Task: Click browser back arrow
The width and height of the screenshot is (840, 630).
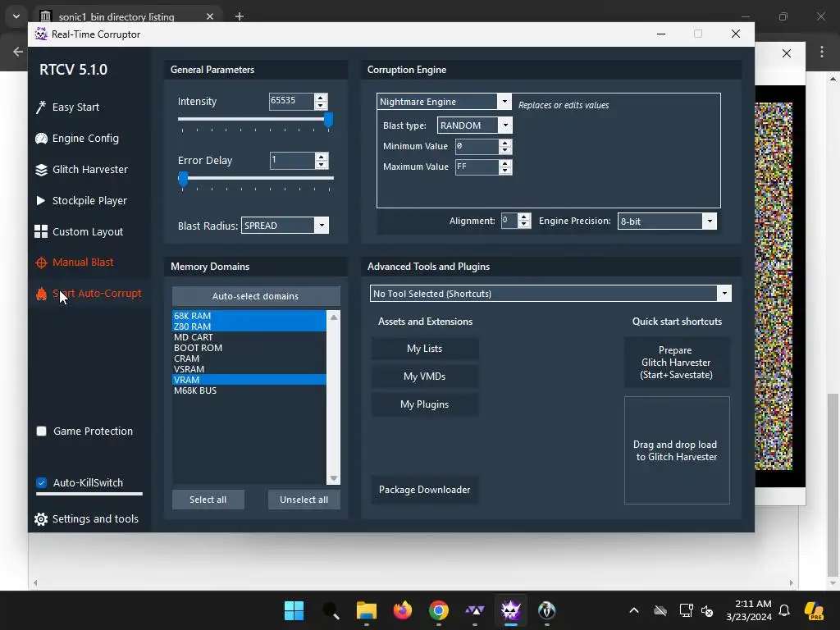Action: pyautogui.click(x=18, y=52)
